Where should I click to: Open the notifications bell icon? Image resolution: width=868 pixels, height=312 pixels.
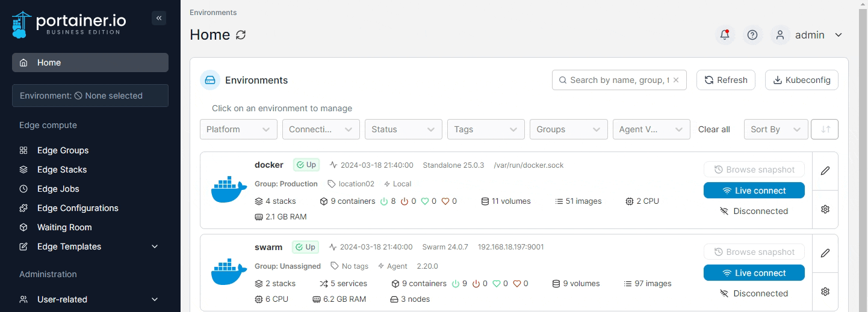(x=725, y=35)
